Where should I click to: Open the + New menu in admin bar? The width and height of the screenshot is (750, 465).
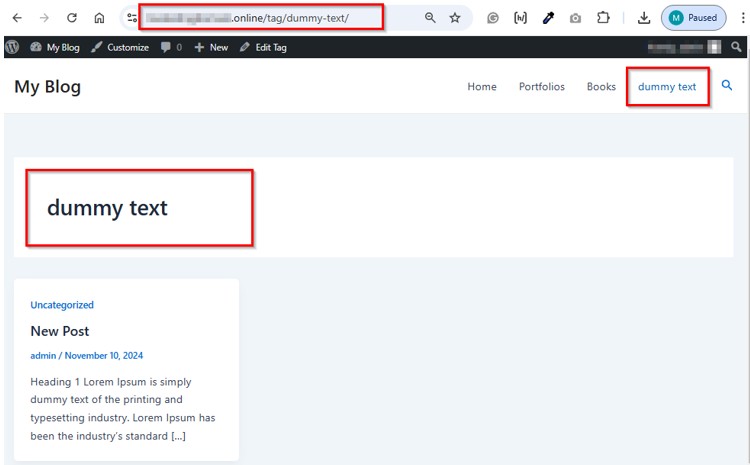(x=211, y=47)
